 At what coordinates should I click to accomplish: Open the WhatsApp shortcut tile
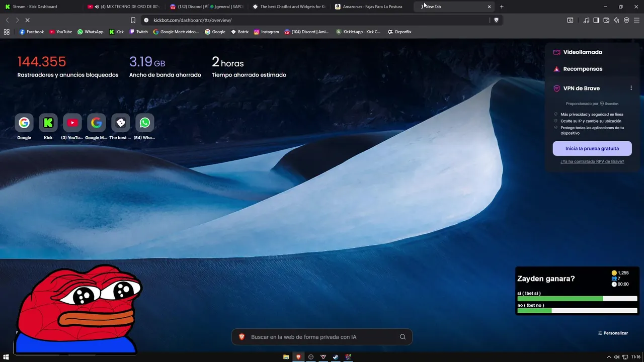click(x=145, y=123)
